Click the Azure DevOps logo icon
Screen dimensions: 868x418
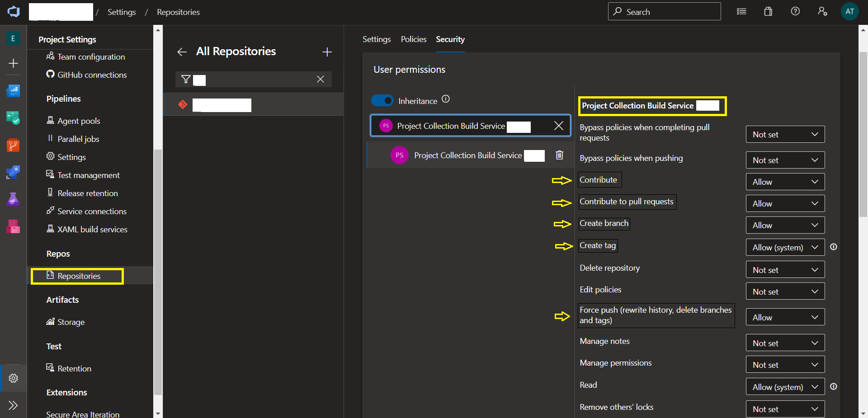click(14, 12)
